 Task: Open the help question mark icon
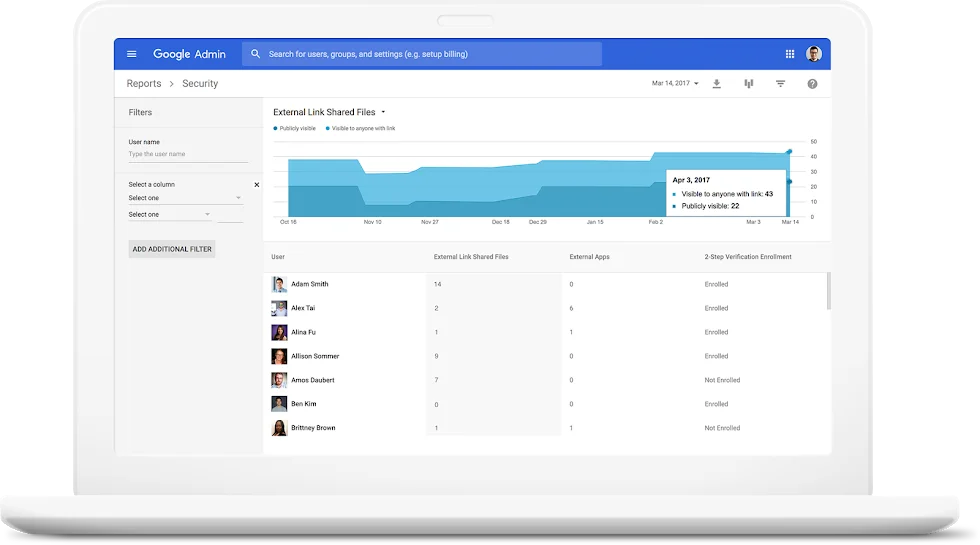812,84
